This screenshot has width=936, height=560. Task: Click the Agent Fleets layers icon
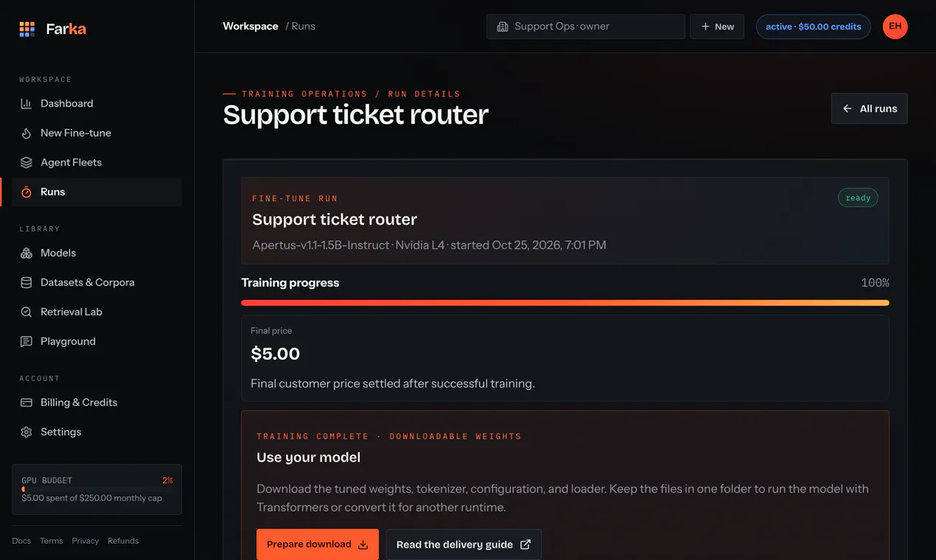click(x=27, y=163)
